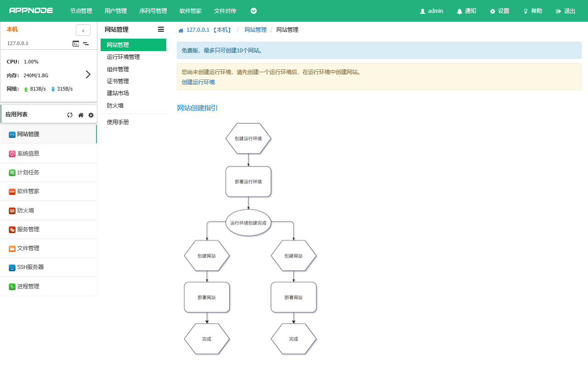The width and height of the screenshot is (588, 378).
Task: Open 运行环境管理 submenu item
Action: [x=133, y=57]
